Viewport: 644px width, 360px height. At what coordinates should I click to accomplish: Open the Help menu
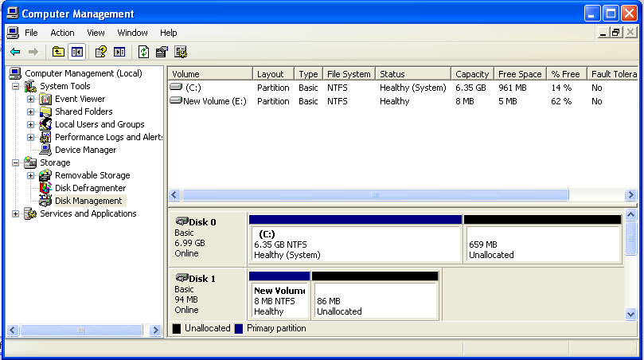[169, 33]
